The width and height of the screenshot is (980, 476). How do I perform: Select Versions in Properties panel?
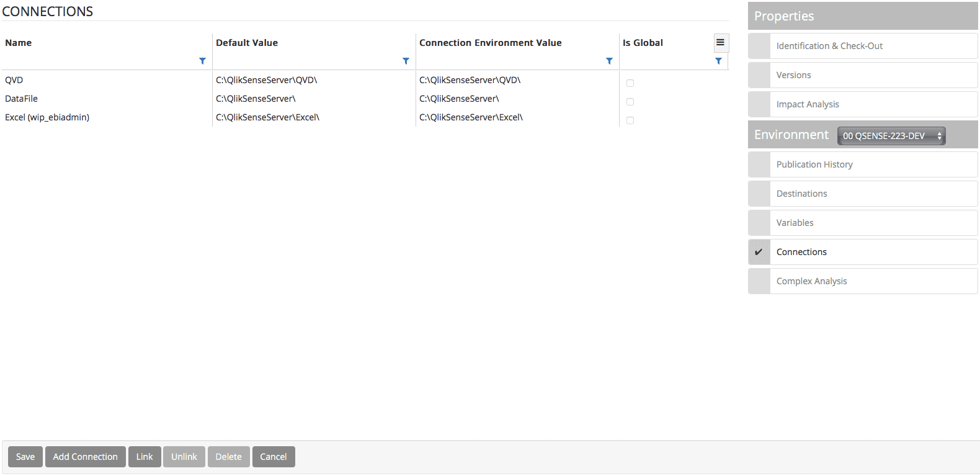pyautogui.click(x=793, y=75)
